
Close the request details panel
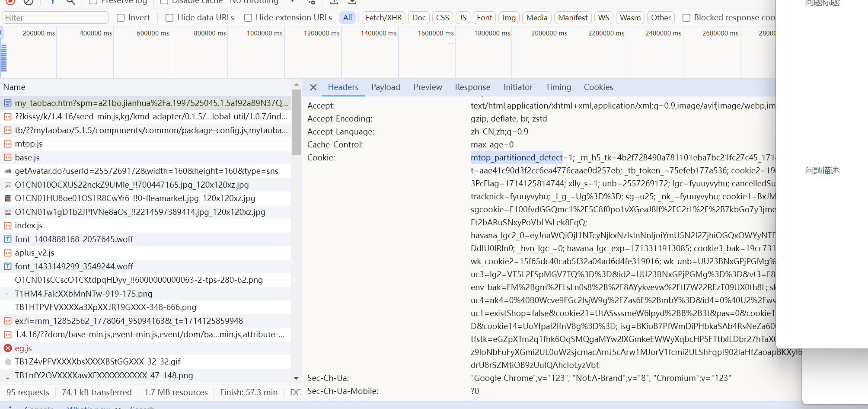point(313,87)
